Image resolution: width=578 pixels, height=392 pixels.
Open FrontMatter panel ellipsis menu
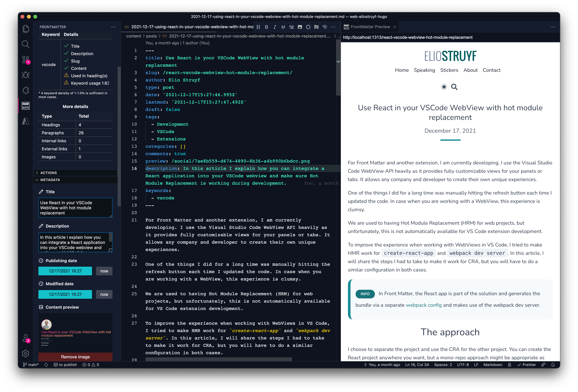tap(113, 27)
